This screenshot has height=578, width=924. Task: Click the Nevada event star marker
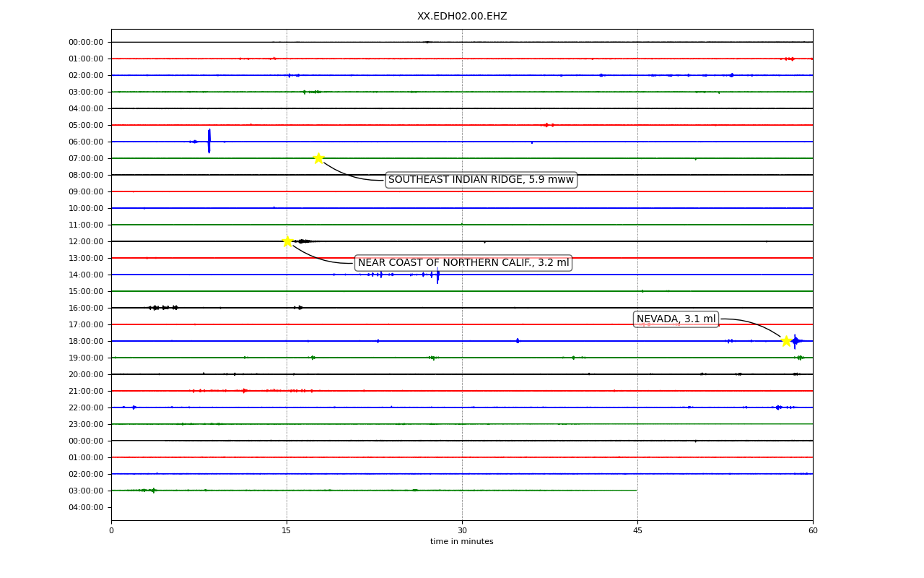(786, 341)
